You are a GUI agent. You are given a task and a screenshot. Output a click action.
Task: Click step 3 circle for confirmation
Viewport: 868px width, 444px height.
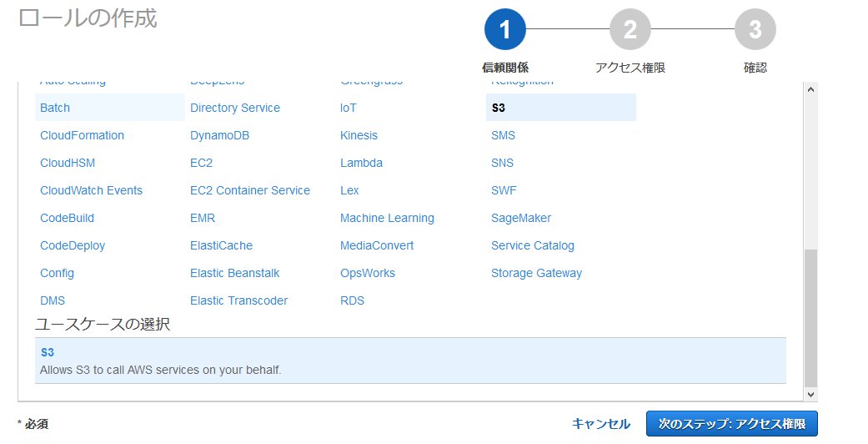coord(755,31)
